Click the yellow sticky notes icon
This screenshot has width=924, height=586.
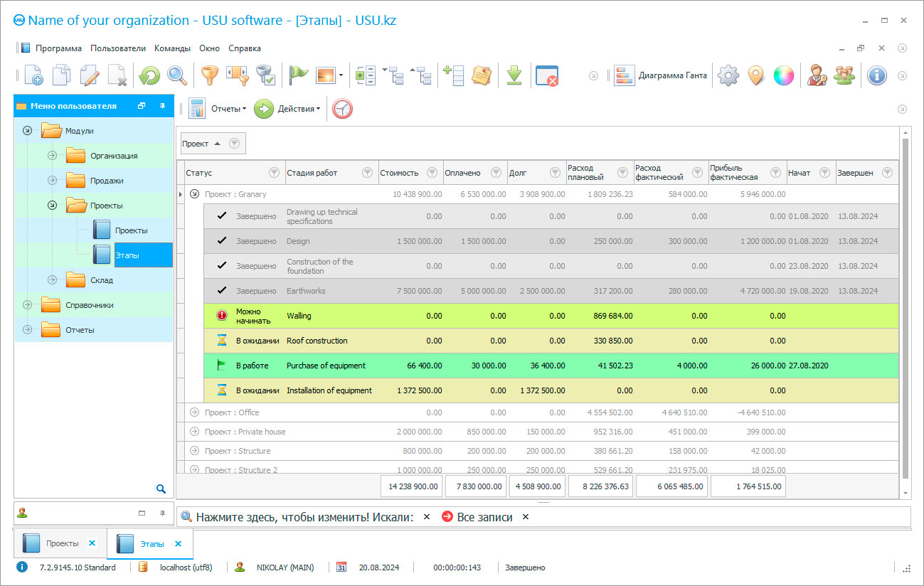point(482,75)
